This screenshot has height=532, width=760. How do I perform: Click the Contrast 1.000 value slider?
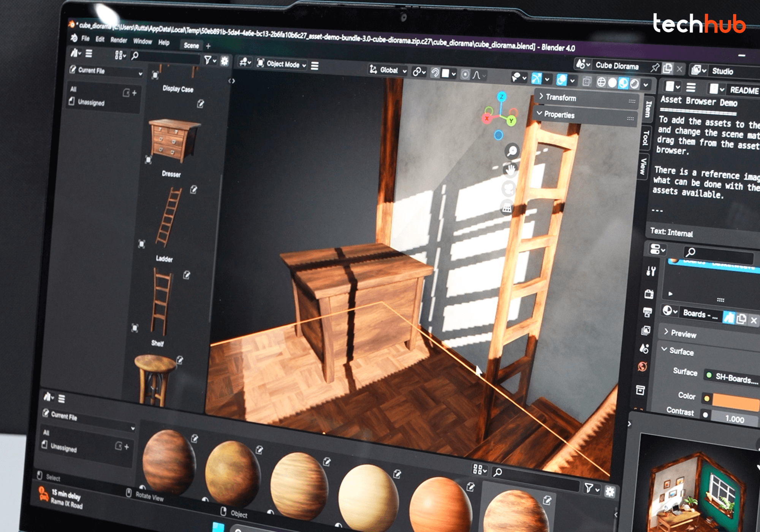point(735,418)
